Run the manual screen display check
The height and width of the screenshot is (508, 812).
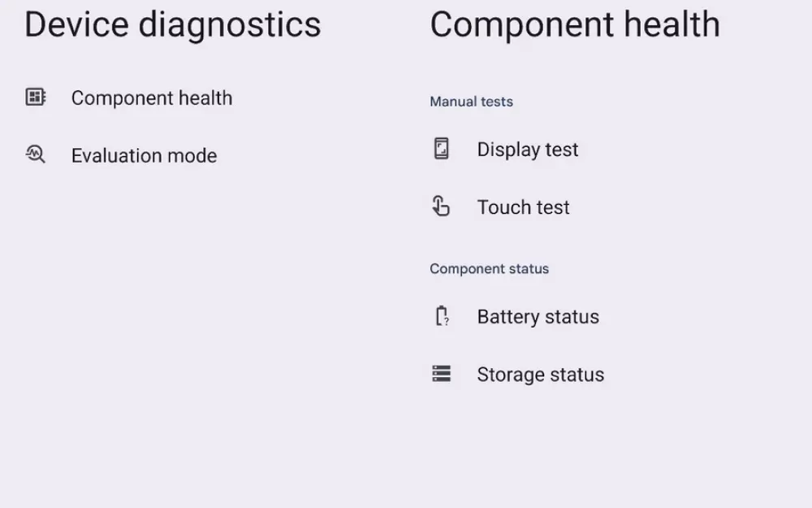click(528, 150)
